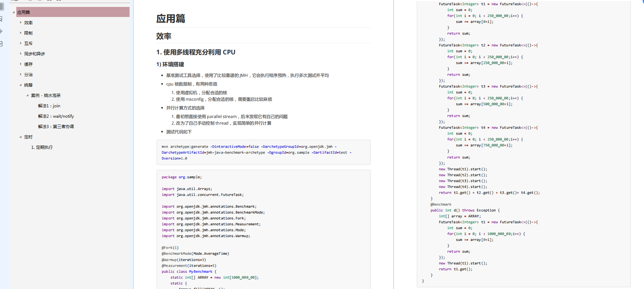The height and width of the screenshot is (289, 644).
Task: Expand the 效率 outline node
Action: tap(21, 22)
